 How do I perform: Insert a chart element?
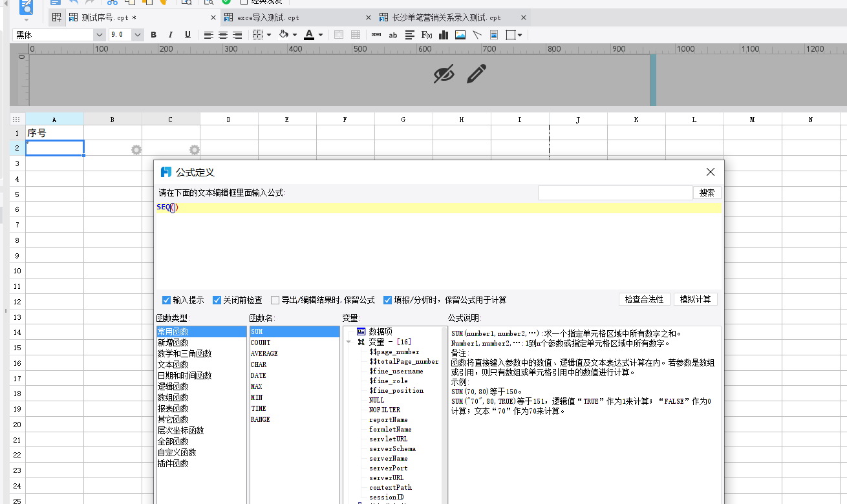[x=444, y=35]
